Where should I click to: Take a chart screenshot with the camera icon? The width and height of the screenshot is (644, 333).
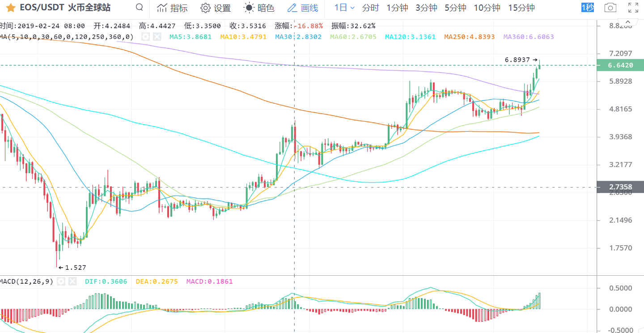click(x=610, y=8)
